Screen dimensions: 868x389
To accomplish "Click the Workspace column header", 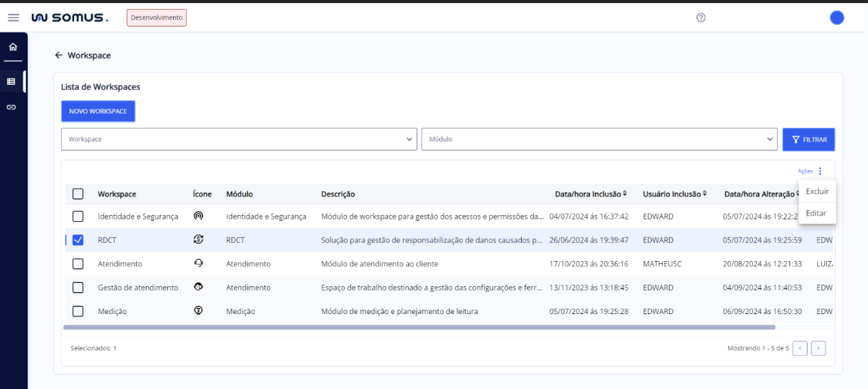I will pos(116,194).
